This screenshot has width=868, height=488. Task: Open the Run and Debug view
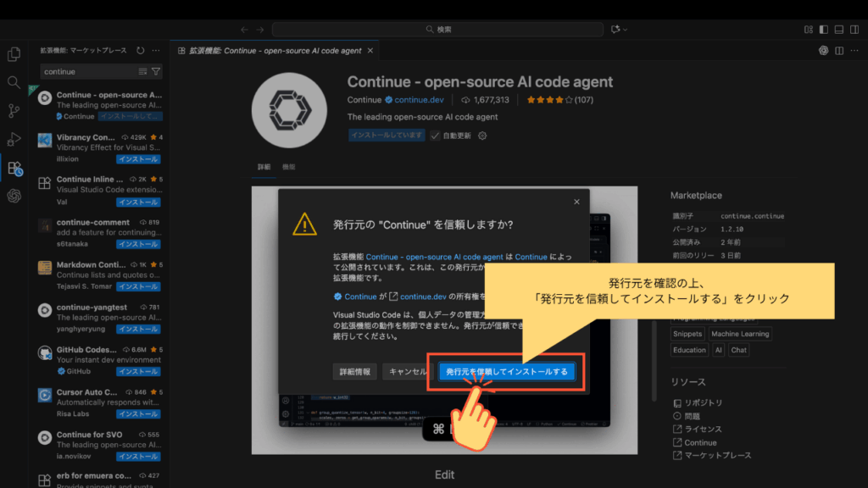(x=14, y=139)
